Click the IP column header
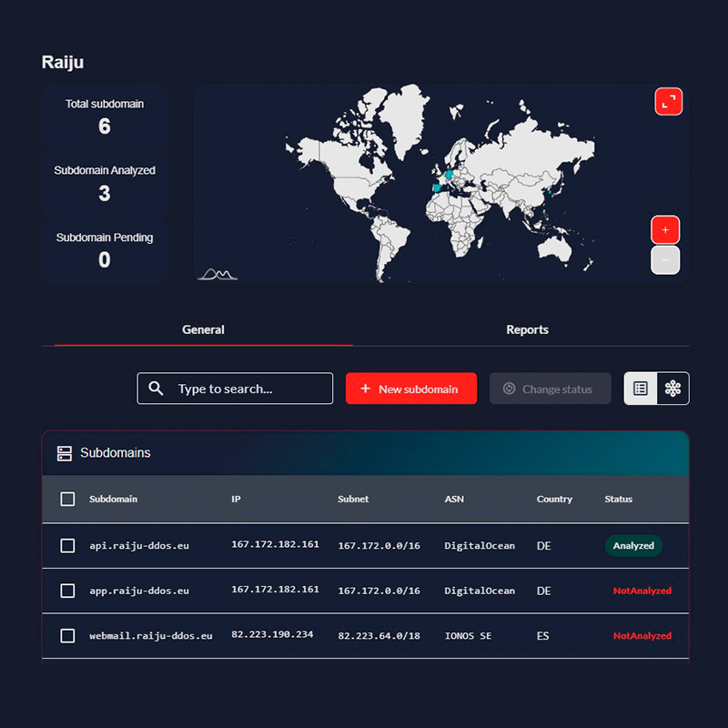This screenshot has height=728, width=728. tap(236, 499)
